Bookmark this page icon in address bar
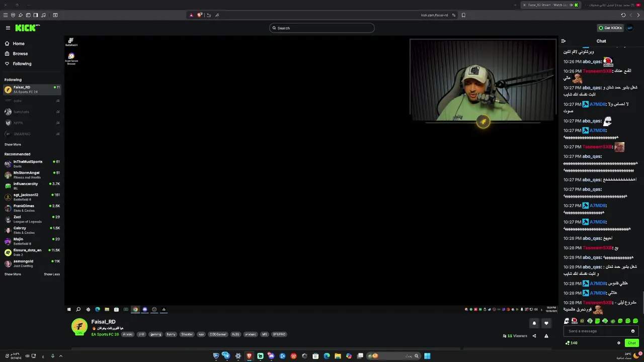644x362 pixels. point(463,15)
